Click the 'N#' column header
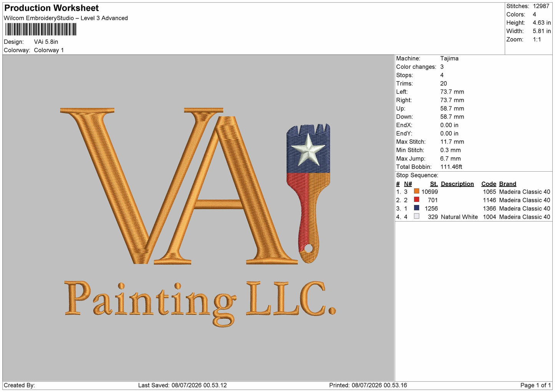Image resolution: width=555 pixels, height=392 pixels. point(408,184)
